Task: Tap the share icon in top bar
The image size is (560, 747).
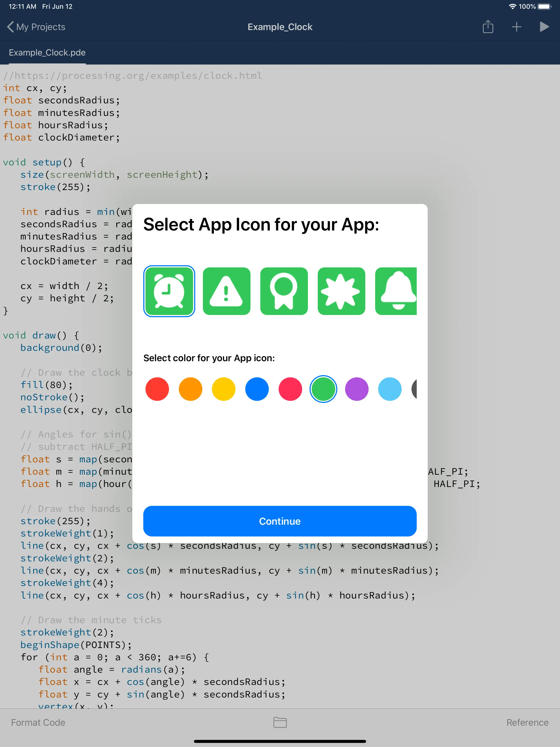Action: click(488, 27)
